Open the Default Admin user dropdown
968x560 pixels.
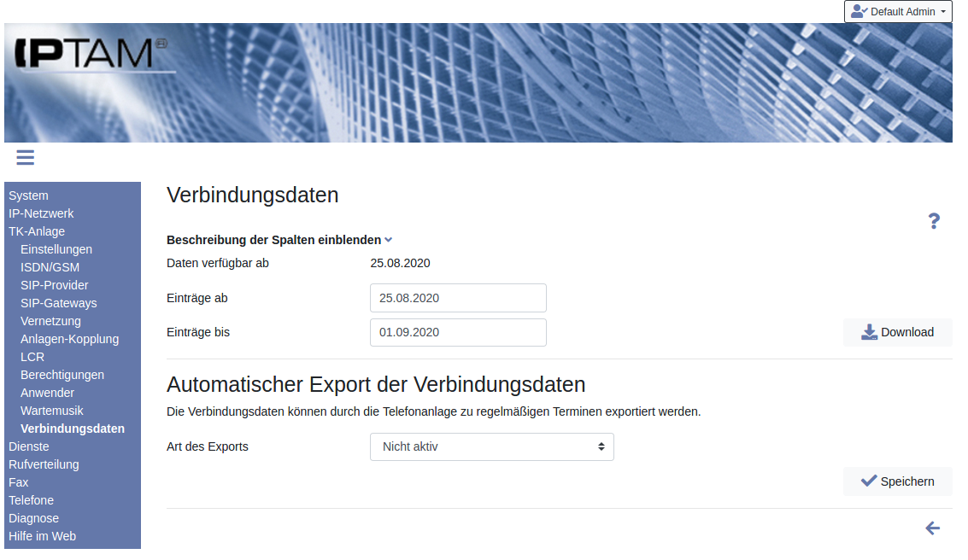tap(898, 12)
